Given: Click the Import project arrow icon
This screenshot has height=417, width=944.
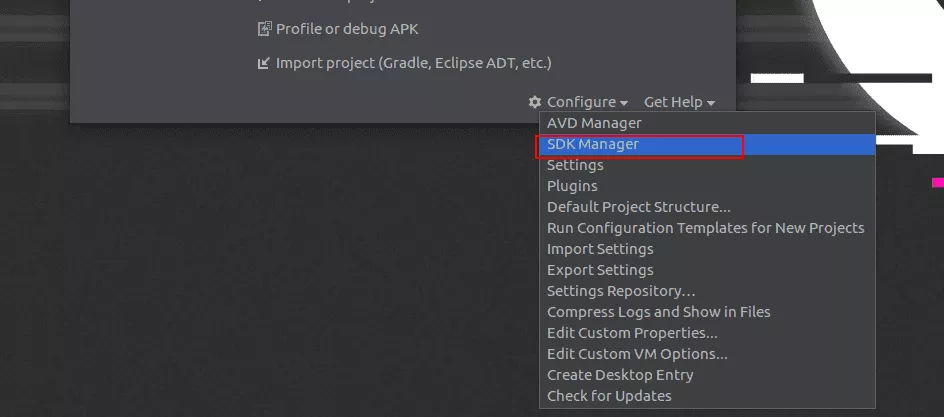Looking at the screenshot, I should (x=264, y=63).
